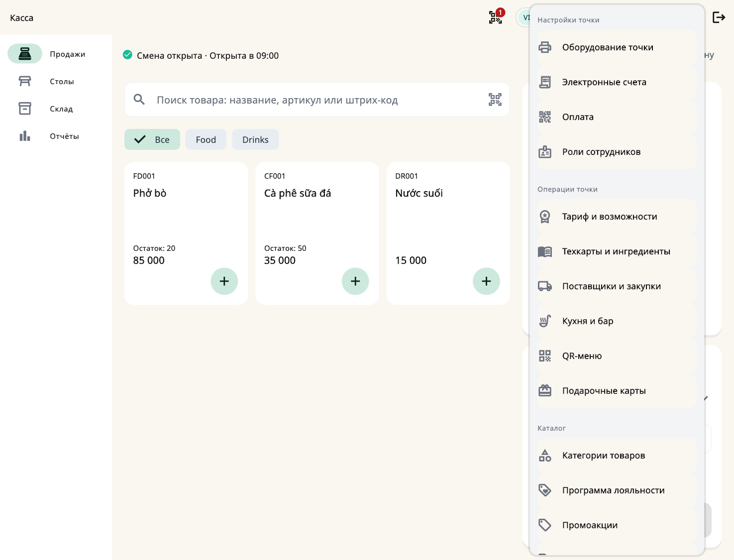Screen dimensions: 734x560
Task: Click the receipt icon for Электронные счета
Action: (545, 82)
